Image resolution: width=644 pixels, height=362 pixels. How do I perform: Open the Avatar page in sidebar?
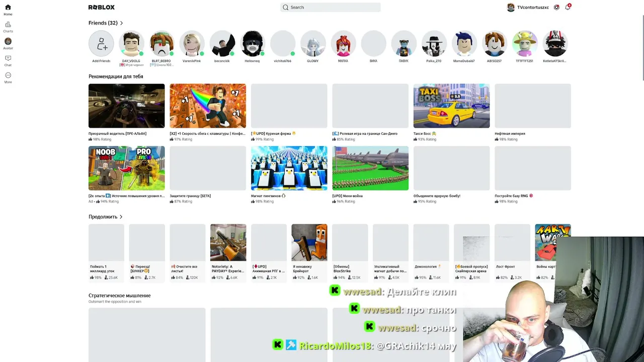(x=8, y=44)
